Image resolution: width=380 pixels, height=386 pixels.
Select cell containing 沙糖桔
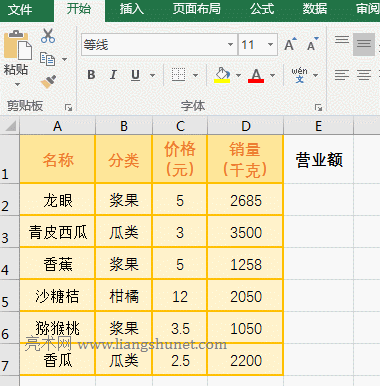tap(57, 296)
